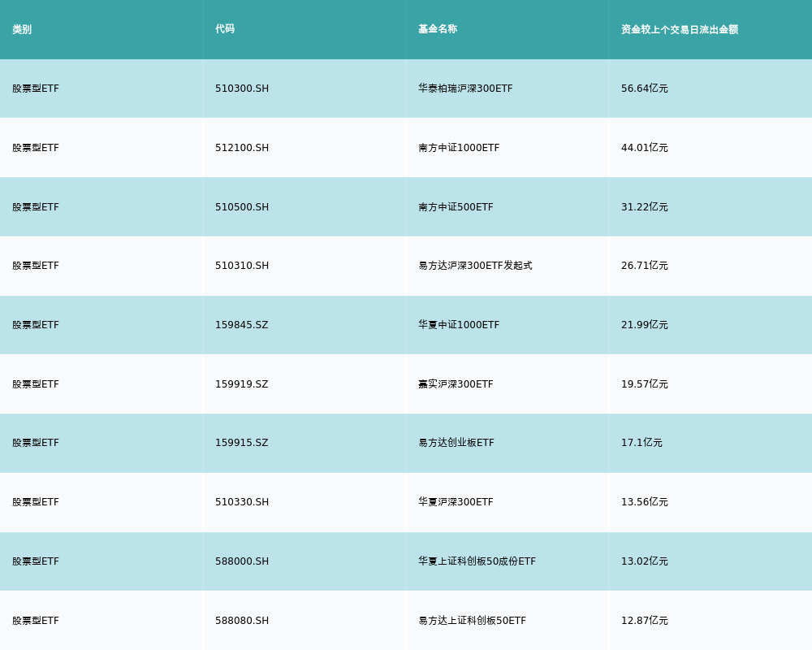Click fund name 易方达沪深300ETF发起式
The width and height of the screenshot is (812, 650).
point(475,266)
